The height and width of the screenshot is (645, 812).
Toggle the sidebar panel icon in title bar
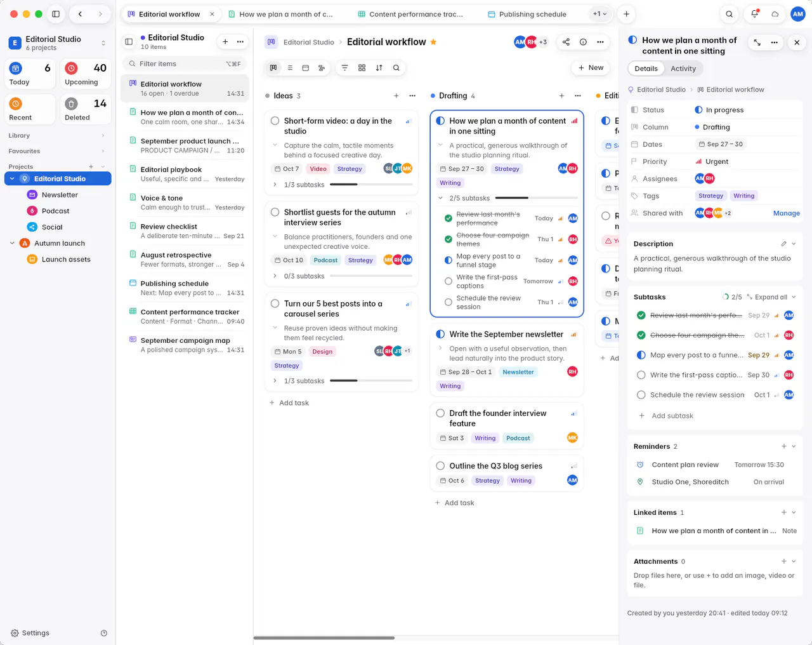coord(56,14)
